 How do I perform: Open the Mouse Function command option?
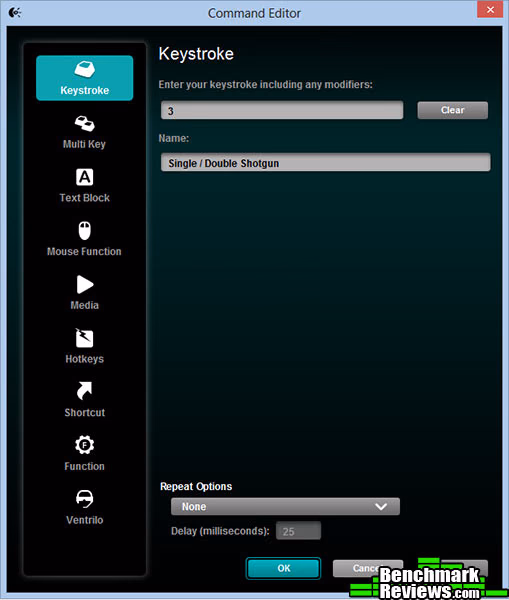point(85,240)
